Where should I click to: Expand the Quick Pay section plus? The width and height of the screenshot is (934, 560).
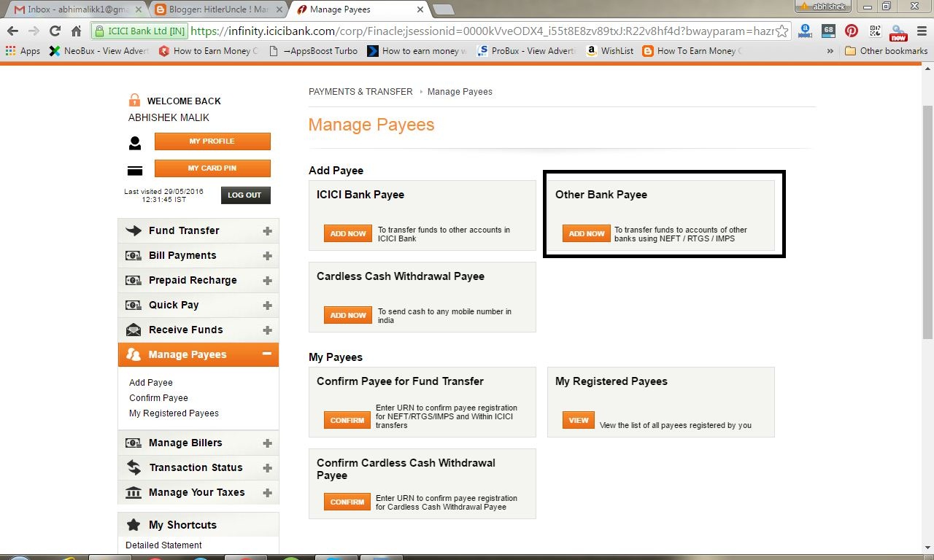267,306
